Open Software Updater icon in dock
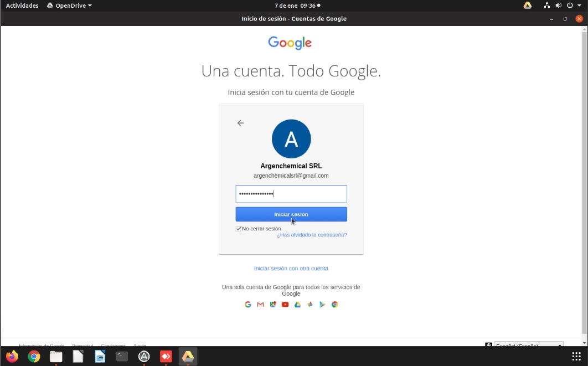This screenshot has width=588, height=366. (144, 356)
